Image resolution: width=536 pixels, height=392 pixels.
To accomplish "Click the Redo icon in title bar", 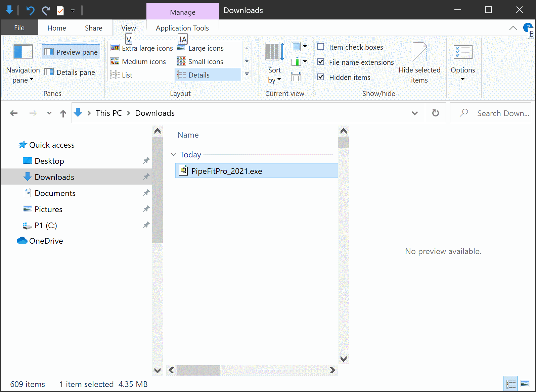I will [x=46, y=10].
